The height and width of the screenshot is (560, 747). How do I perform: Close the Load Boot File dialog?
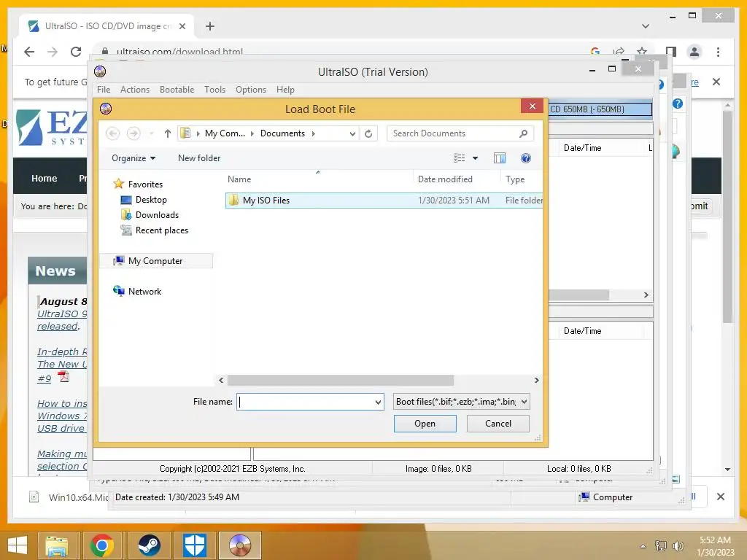(x=532, y=106)
